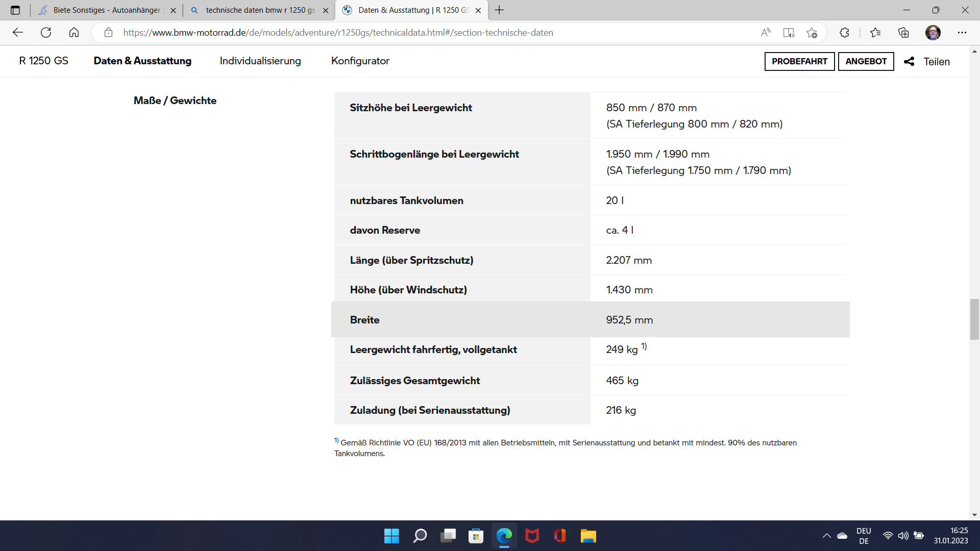Click the Leergewicht fahrfertig, vollgetankt label
This screenshot has height=551, width=980.
point(433,349)
